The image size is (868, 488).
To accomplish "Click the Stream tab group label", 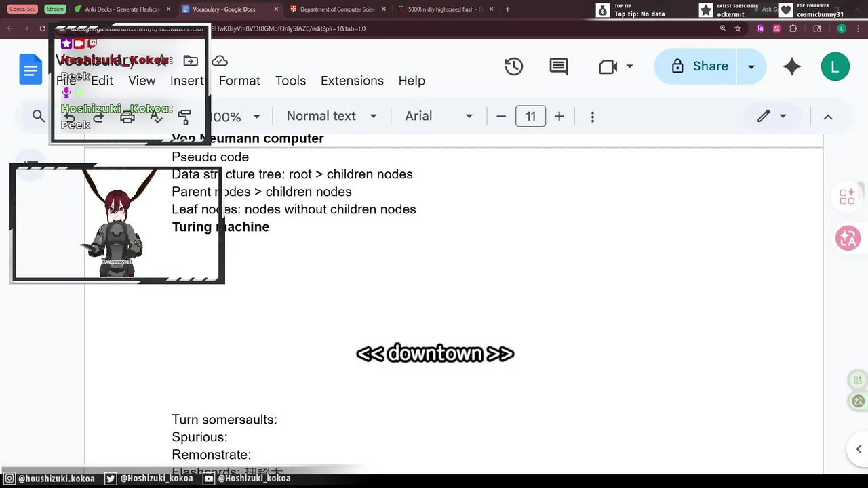I will tap(55, 9).
